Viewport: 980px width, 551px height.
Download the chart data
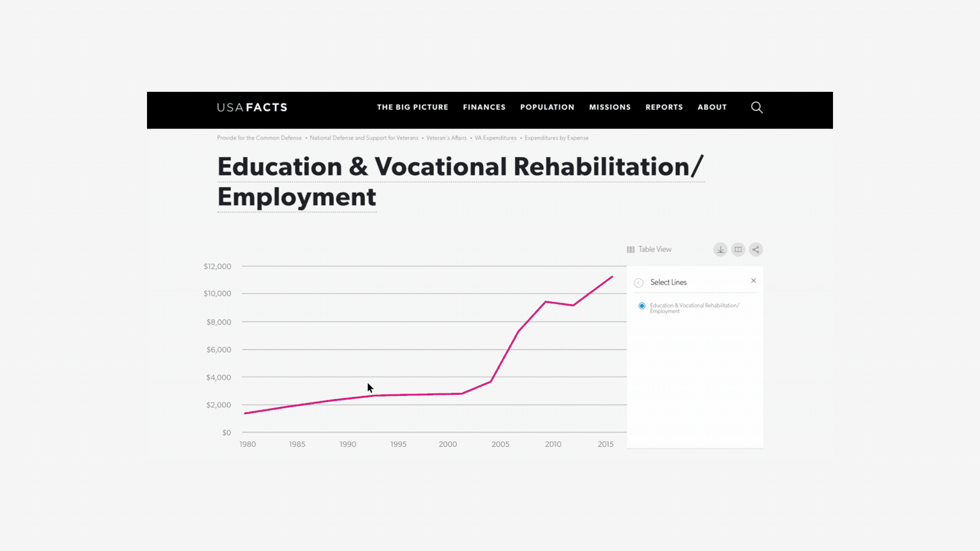tap(720, 249)
